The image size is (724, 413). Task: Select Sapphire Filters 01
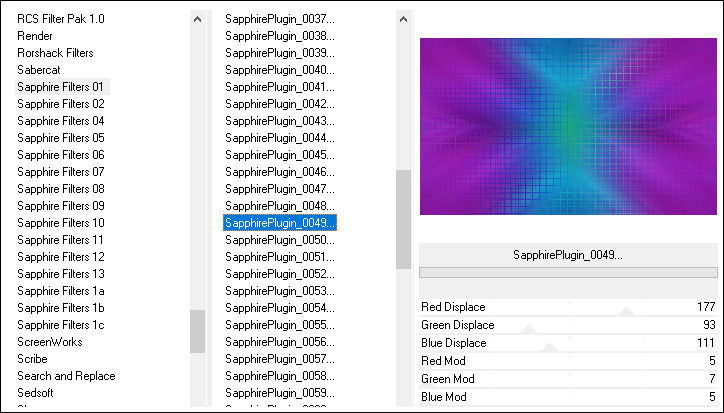coord(60,87)
